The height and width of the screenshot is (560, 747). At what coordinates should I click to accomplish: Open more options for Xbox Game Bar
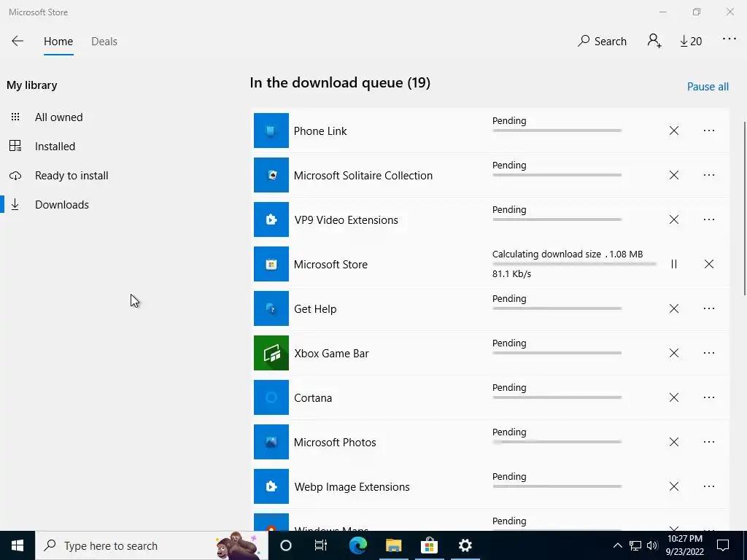pyautogui.click(x=709, y=353)
